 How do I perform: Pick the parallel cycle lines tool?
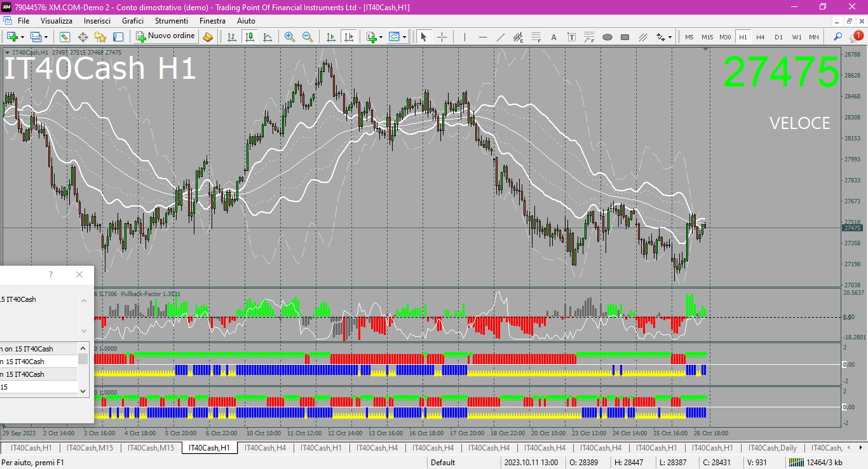pyautogui.click(x=642, y=37)
